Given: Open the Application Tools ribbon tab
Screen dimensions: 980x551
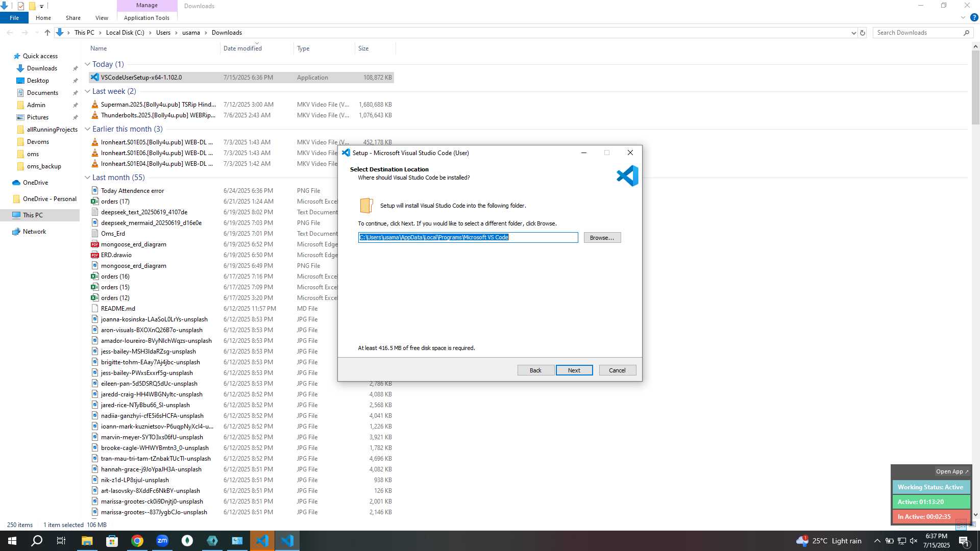Looking at the screenshot, I should pos(146,18).
